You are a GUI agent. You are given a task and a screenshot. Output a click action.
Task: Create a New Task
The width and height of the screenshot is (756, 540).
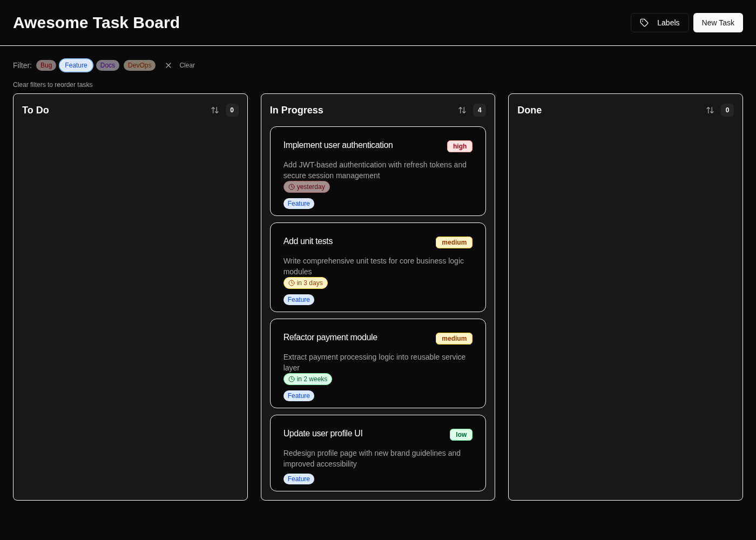coord(718,23)
